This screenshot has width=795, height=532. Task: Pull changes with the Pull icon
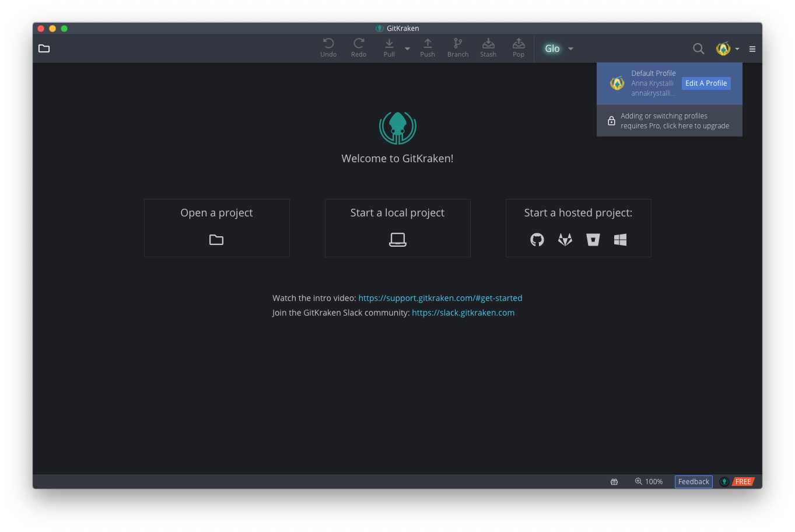(389, 48)
